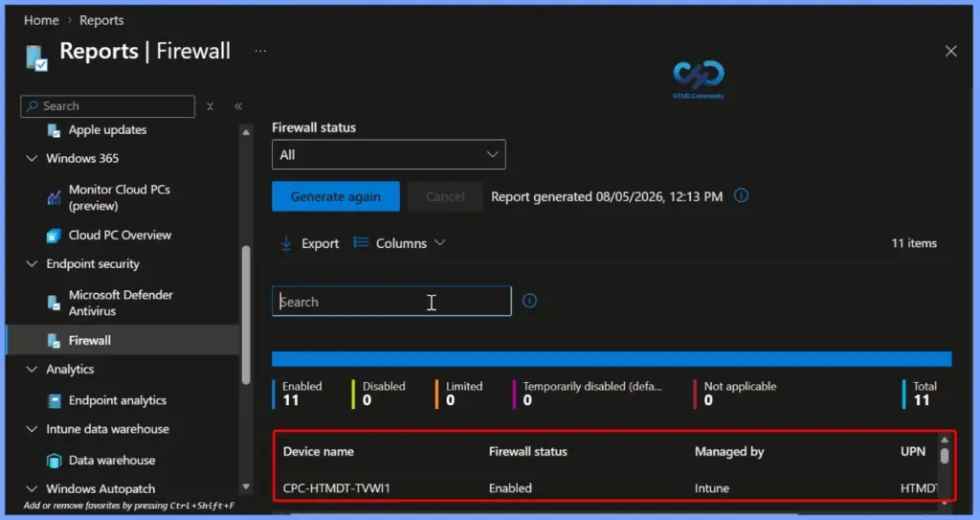980x520 pixels.
Task: Click sidebar scroll up arrow
Action: tap(246, 132)
